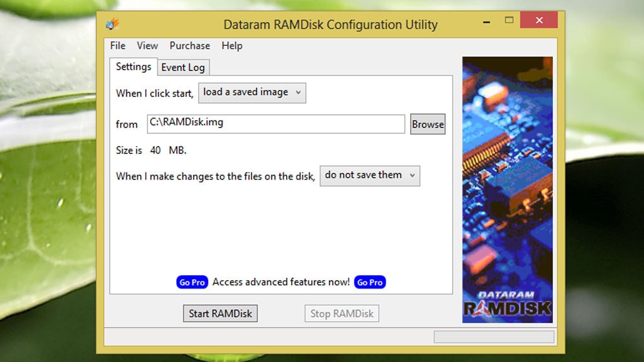The width and height of the screenshot is (644, 362).
Task: Open the File menu
Action: [x=118, y=45]
